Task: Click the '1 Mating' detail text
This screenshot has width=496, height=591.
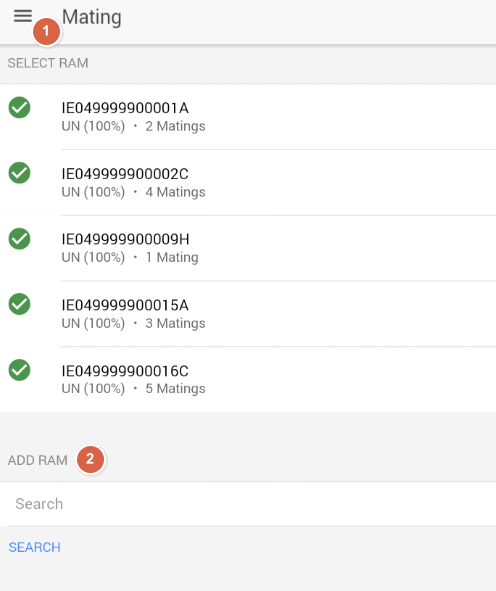Action: tap(172, 257)
